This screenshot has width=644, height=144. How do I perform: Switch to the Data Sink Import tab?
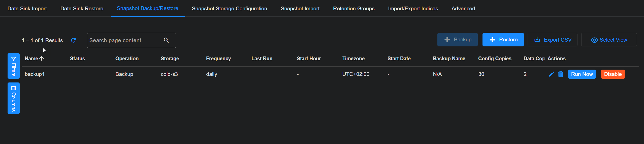[x=27, y=9]
